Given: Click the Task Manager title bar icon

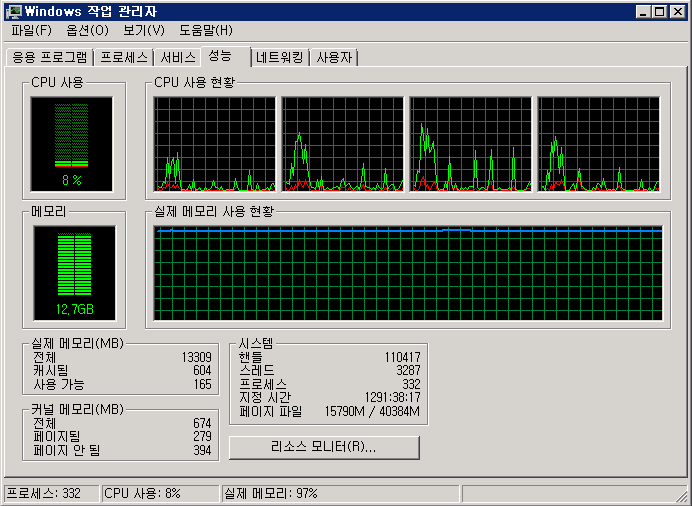Looking at the screenshot, I should (14, 11).
